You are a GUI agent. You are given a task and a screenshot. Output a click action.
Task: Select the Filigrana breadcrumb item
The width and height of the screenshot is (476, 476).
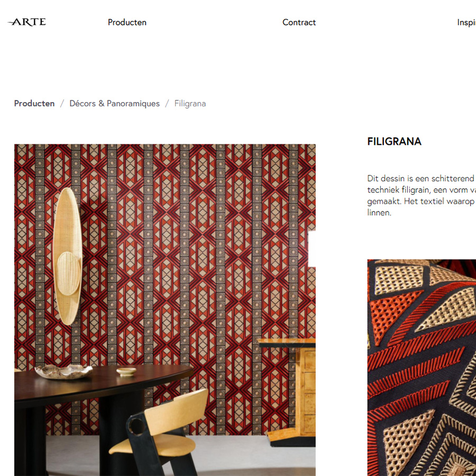coord(190,104)
